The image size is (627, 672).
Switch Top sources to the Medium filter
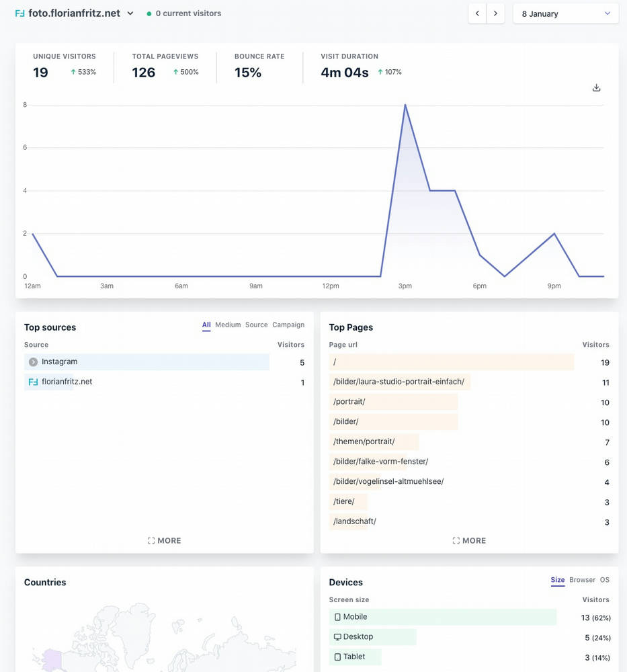[228, 325]
